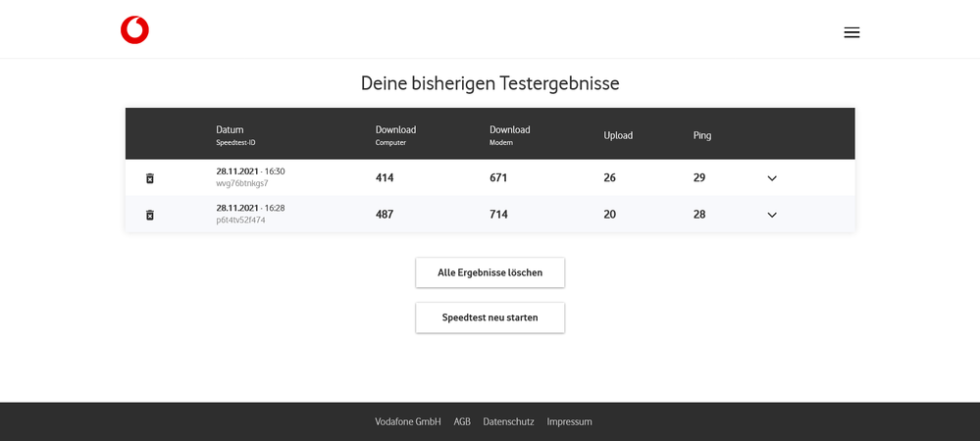Click the Upload column header

pyautogui.click(x=618, y=135)
